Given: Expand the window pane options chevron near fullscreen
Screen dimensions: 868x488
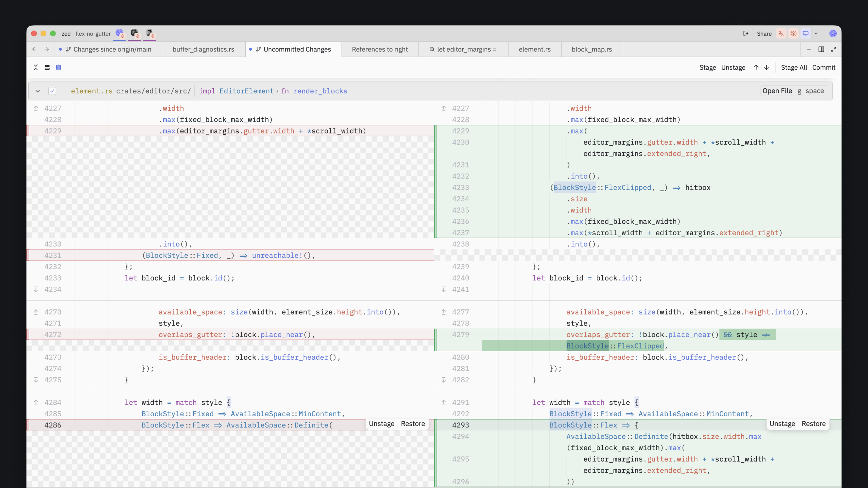Looking at the screenshot, I should [x=821, y=49].
